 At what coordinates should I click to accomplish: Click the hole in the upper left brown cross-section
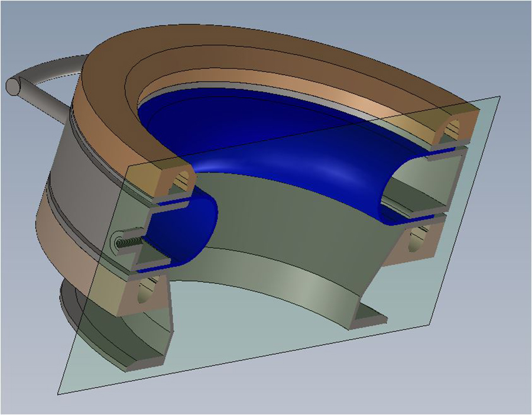click(x=180, y=179)
